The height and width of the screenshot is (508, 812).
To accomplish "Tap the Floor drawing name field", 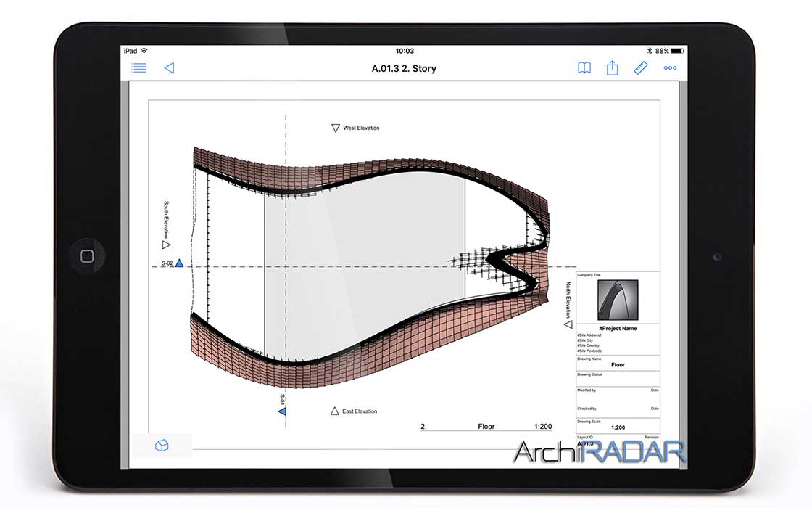I will [x=617, y=364].
